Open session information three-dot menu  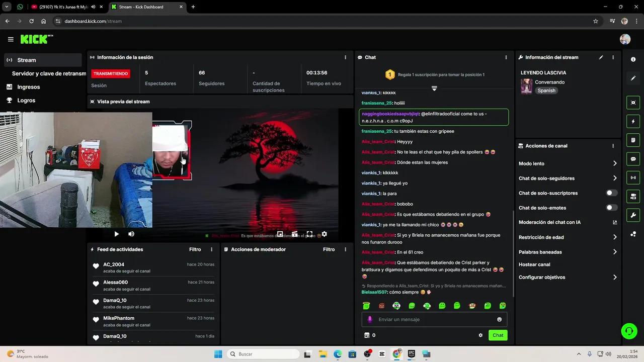coord(345,57)
